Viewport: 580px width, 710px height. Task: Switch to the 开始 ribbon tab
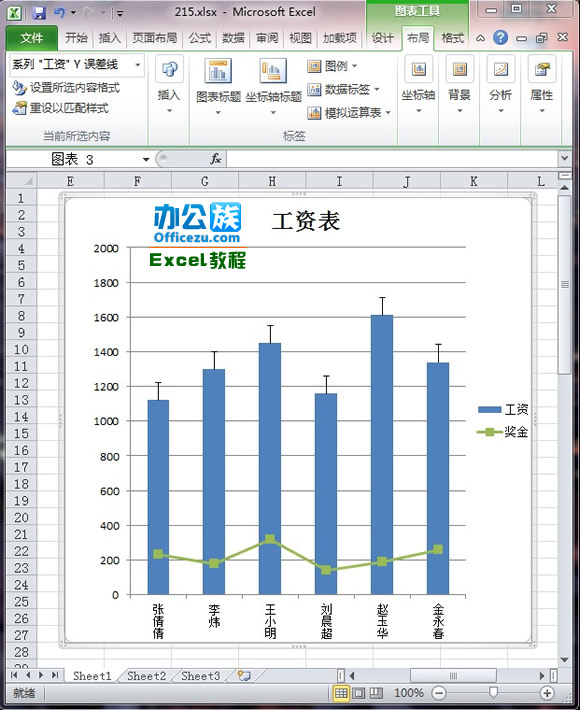(x=76, y=38)
